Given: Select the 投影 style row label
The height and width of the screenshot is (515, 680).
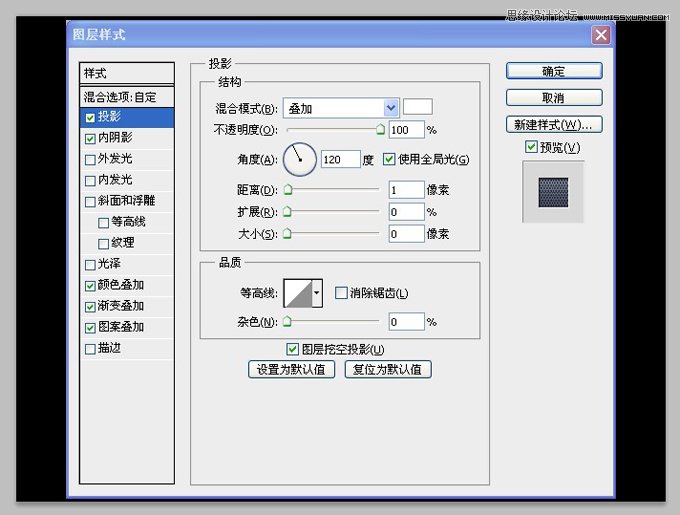Looking at the screenshot, I should tap(109, 117).
